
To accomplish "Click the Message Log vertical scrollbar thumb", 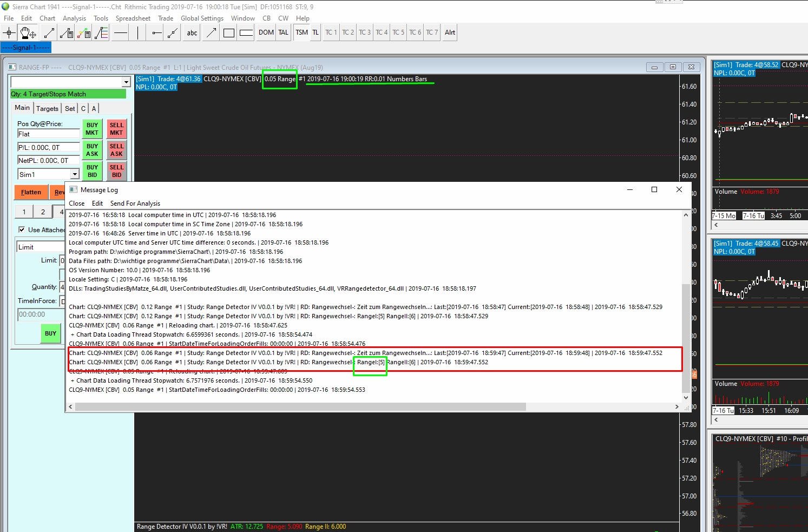I will [686, 337].
